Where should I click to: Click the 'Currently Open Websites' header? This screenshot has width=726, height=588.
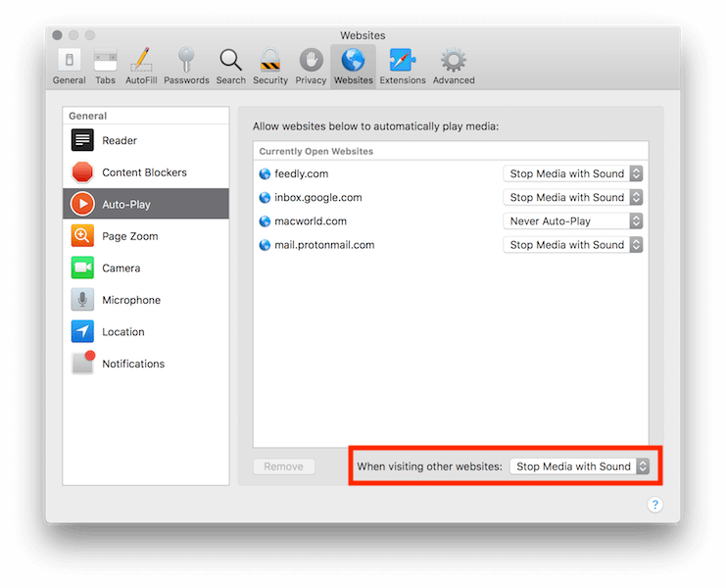(x=316, y=151)
